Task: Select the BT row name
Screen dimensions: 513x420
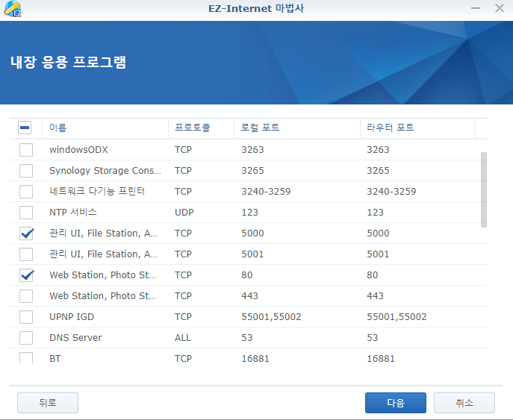Action: (55, 359)
